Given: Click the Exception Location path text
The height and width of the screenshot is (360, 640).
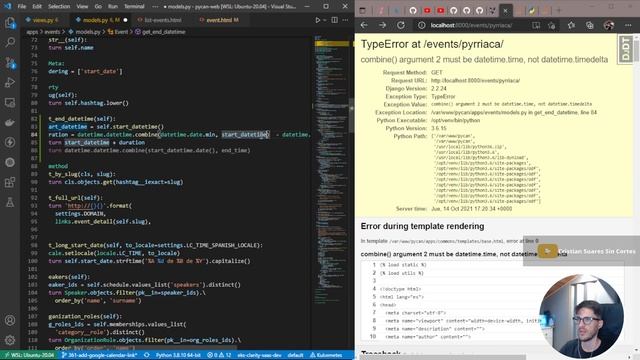Looking at the screenshot, I should [514, 112].
